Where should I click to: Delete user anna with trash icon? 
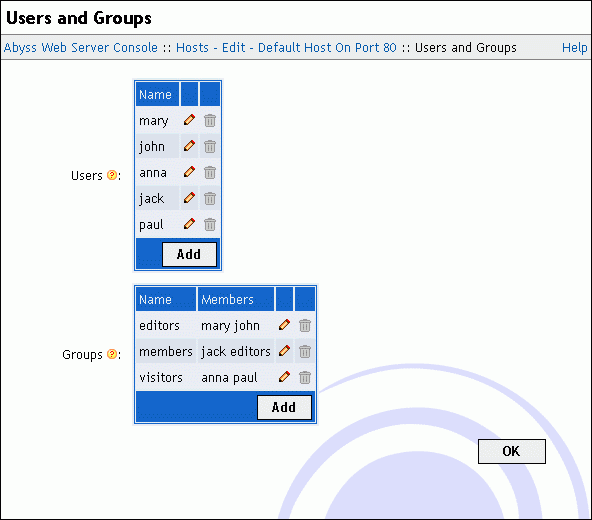[x=210, y=172]
